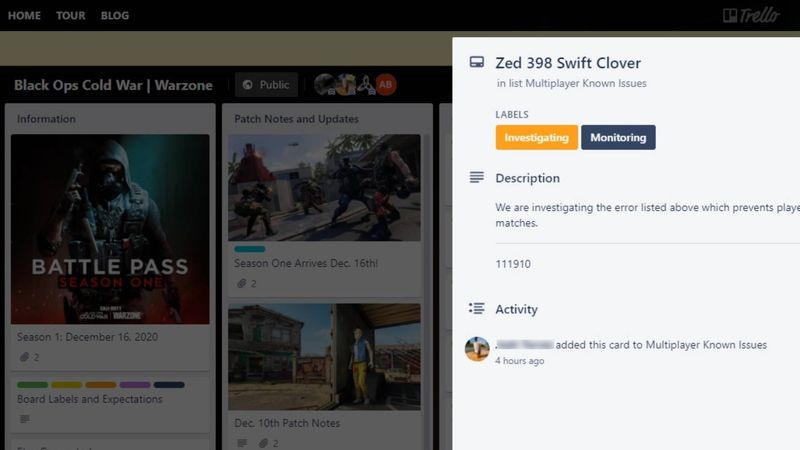Click the LABELS heading
The height and width of the screenshot is (450, 800).
(512, 114)
